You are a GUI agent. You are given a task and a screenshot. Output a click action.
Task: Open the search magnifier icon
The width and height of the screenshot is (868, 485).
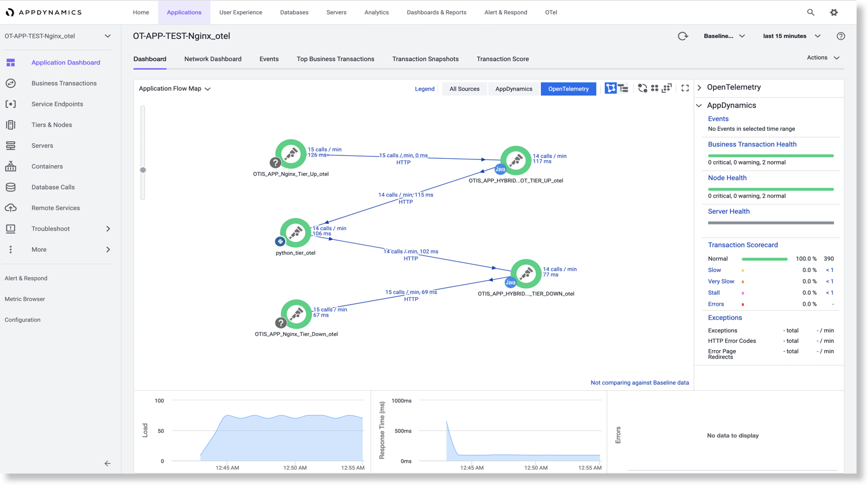coord(810,12)
